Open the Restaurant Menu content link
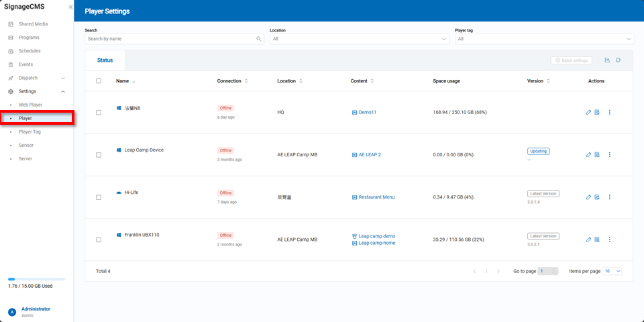Viewport: 644px width, 322px height. [x=376, y=197]
